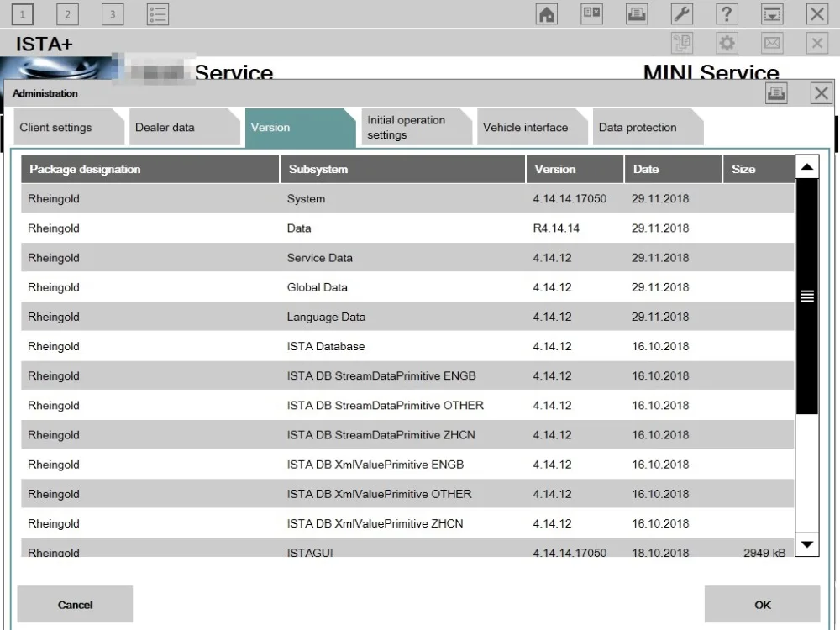This screenshot has height=630, width=840.
Task: Click the Package designation column header
Action: tap(150, 170)
